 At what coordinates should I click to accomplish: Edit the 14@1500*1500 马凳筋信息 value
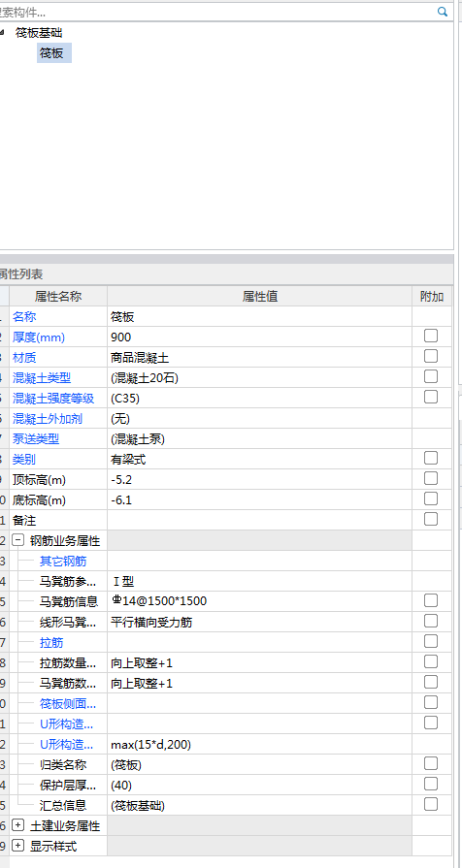click(x=259, y=601)
